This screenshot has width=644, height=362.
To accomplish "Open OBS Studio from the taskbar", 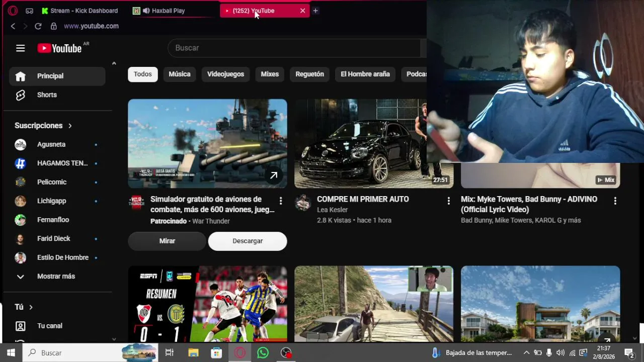I will click(x=286, y=353).
